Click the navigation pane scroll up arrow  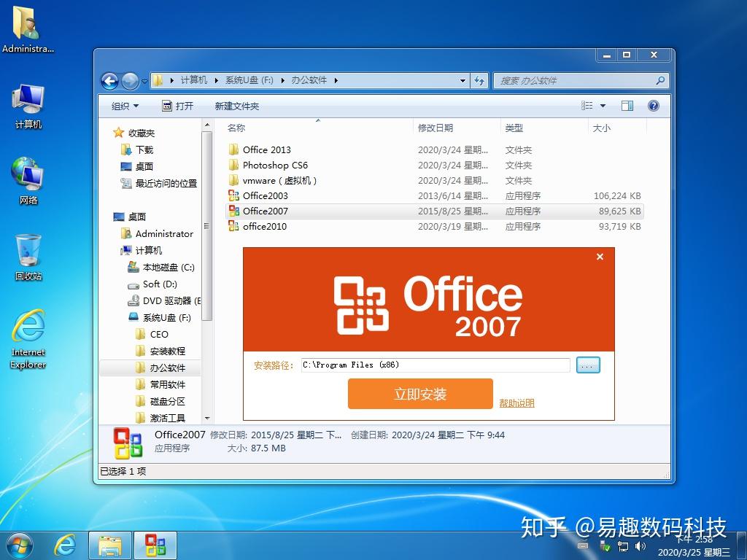click(x=206, y=125)
